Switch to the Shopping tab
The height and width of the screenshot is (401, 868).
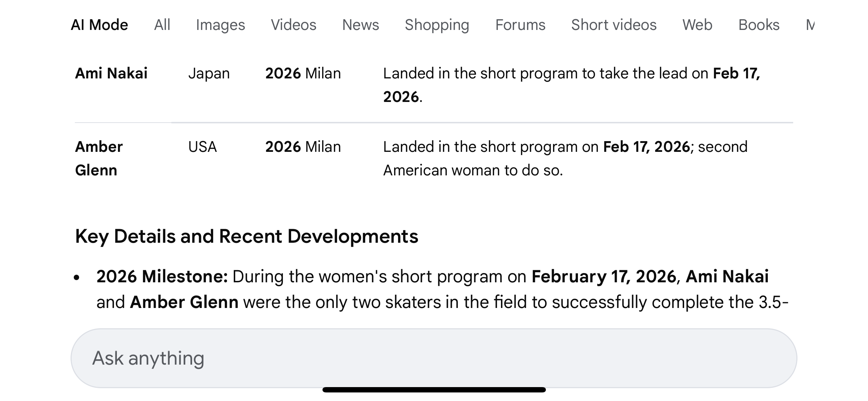point(437,25)
